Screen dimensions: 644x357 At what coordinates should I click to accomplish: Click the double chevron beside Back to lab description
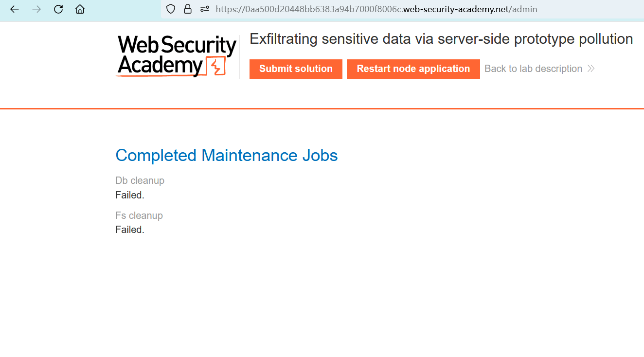[x=591, y=69]
